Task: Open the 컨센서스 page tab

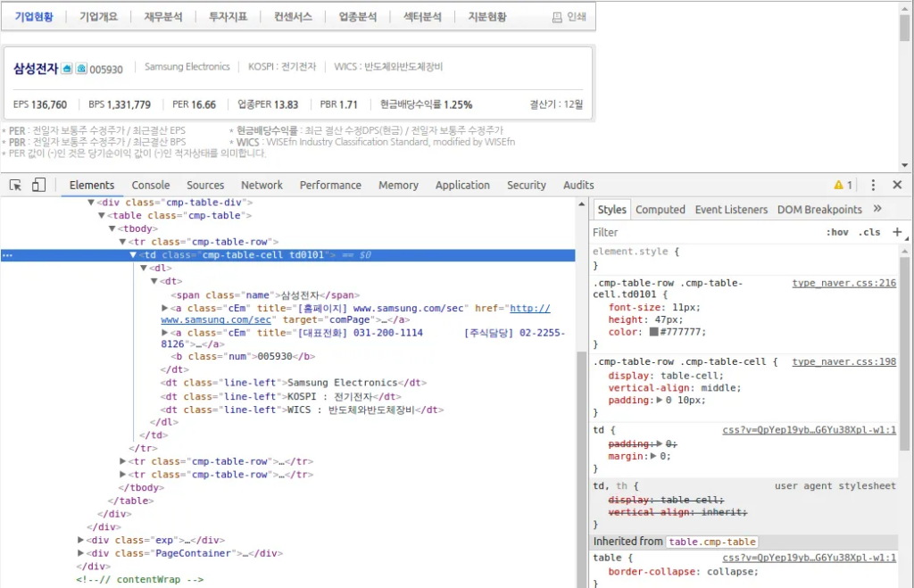Action: (293, 17)
